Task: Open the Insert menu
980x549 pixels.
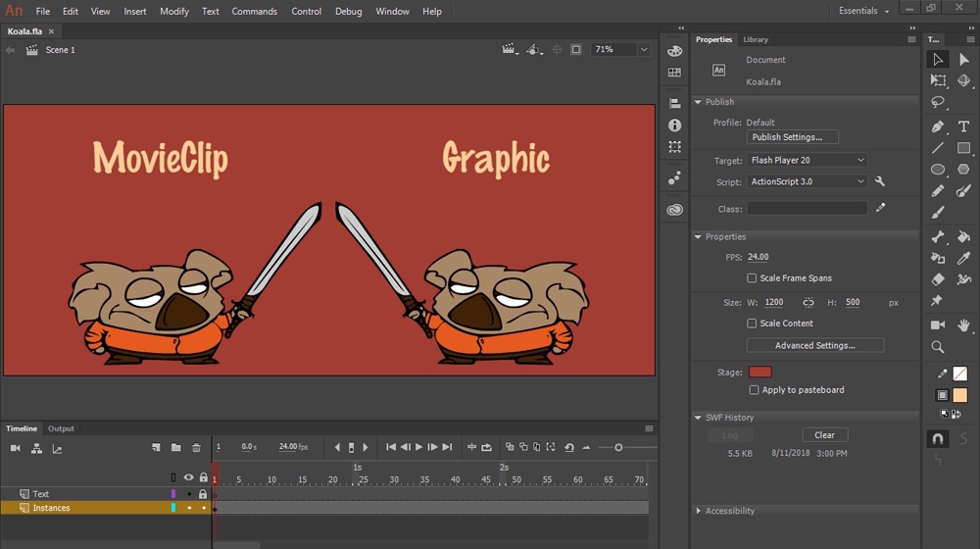Action: [135, 11]
